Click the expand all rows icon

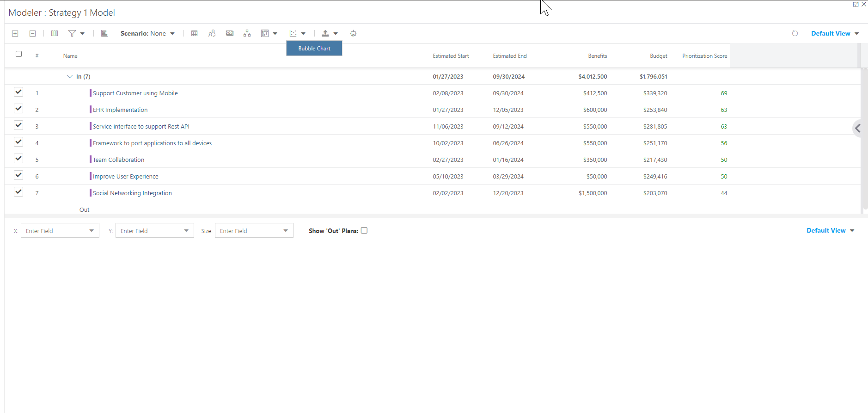(15, 33)
